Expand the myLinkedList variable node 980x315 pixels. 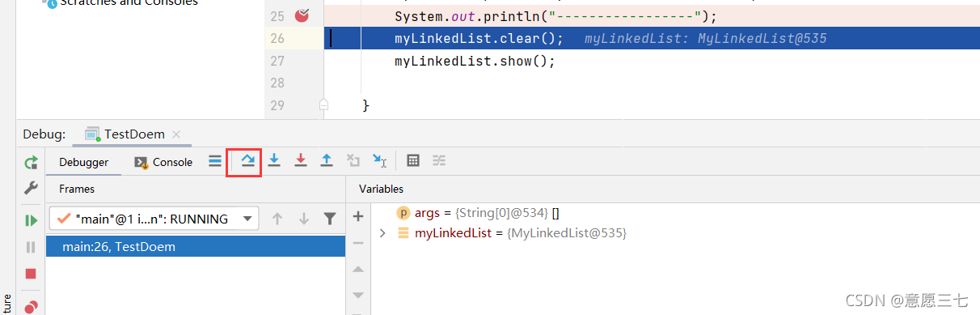tap(383, 233)
